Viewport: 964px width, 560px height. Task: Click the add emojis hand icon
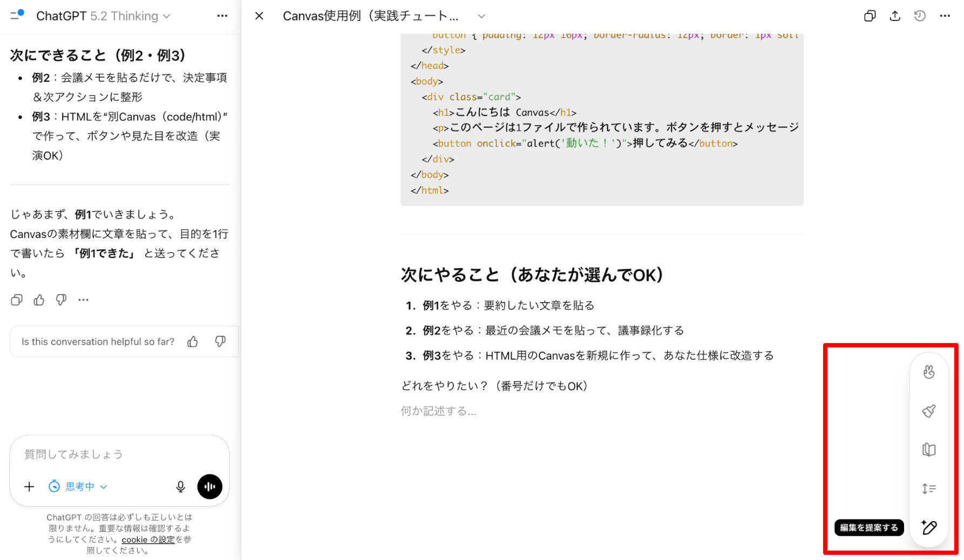tap(928, 372)
